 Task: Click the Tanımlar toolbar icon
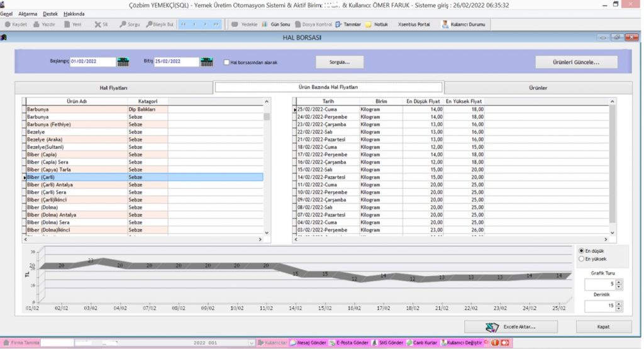(348, 25)
